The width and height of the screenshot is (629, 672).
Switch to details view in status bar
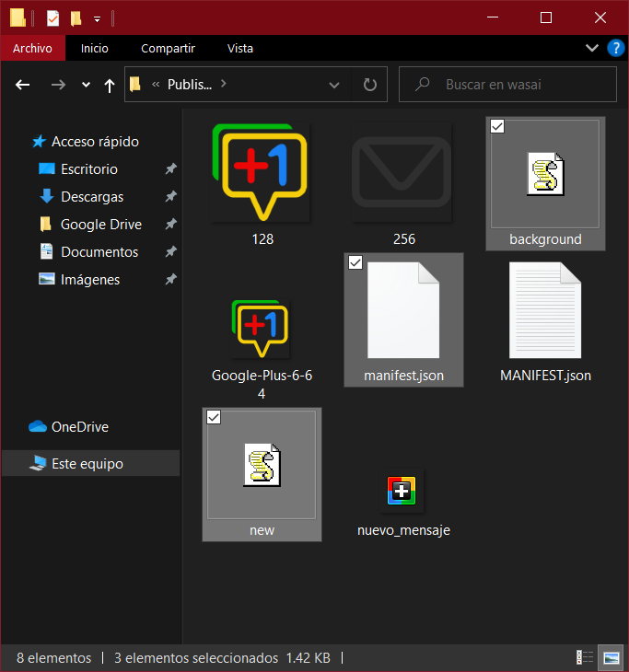(585, 657)
